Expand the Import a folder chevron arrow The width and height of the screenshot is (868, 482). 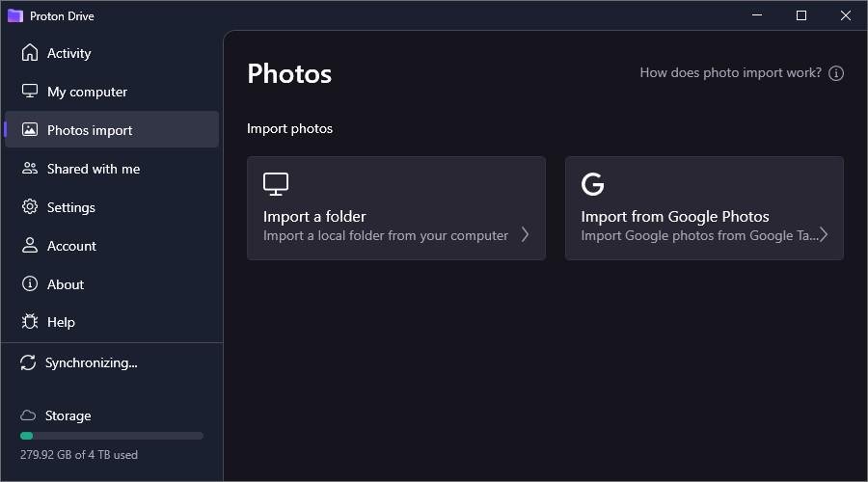pyautogui.click(x=525, y=234)
